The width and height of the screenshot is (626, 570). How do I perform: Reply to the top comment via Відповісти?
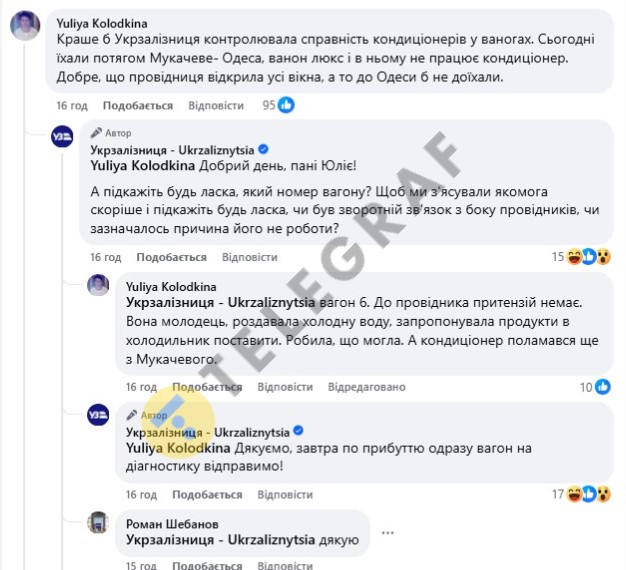click(216, 105)
